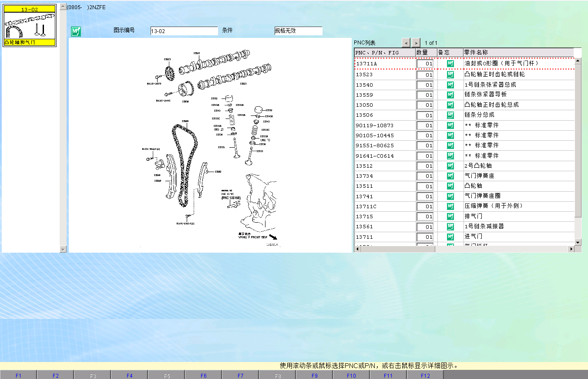Click the PNC list horizontal scroll left arrow
588x379 pixels.
(357, 249)
